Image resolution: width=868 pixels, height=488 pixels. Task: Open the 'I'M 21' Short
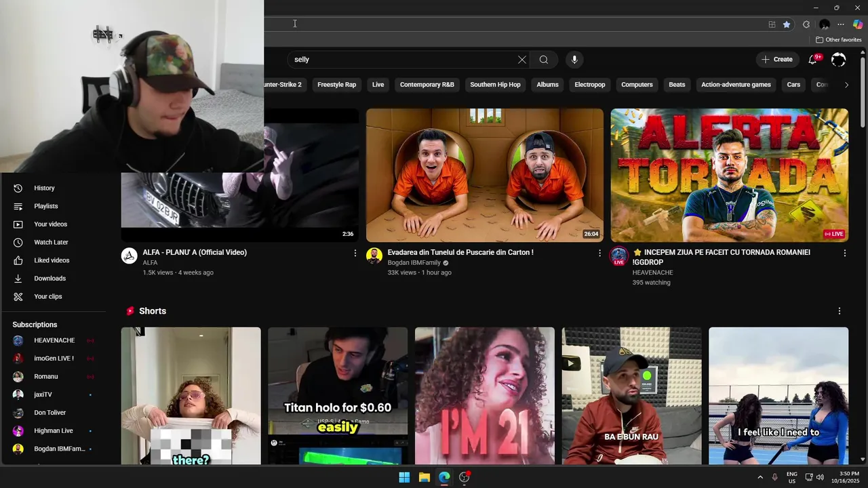click(485, 396)
